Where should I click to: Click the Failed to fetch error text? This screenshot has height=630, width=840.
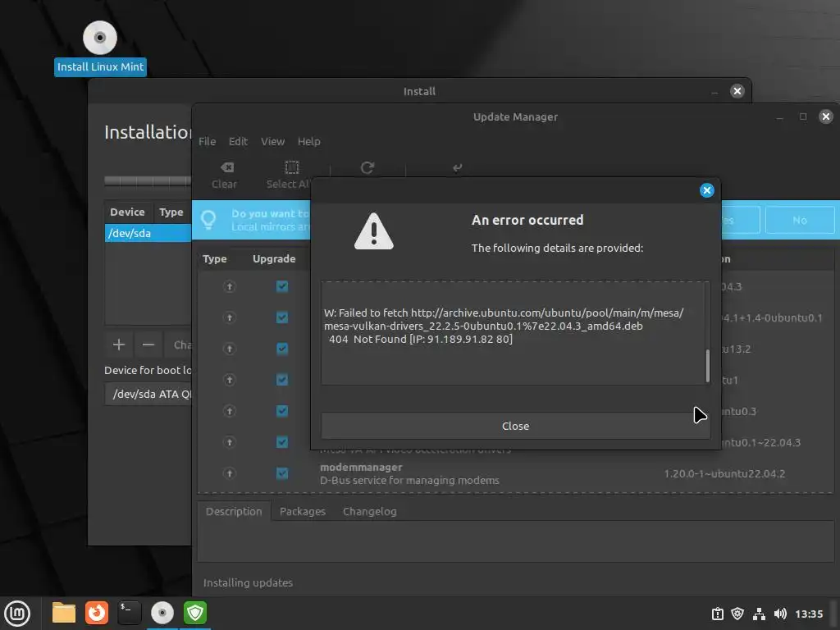[x=504, y=326]
